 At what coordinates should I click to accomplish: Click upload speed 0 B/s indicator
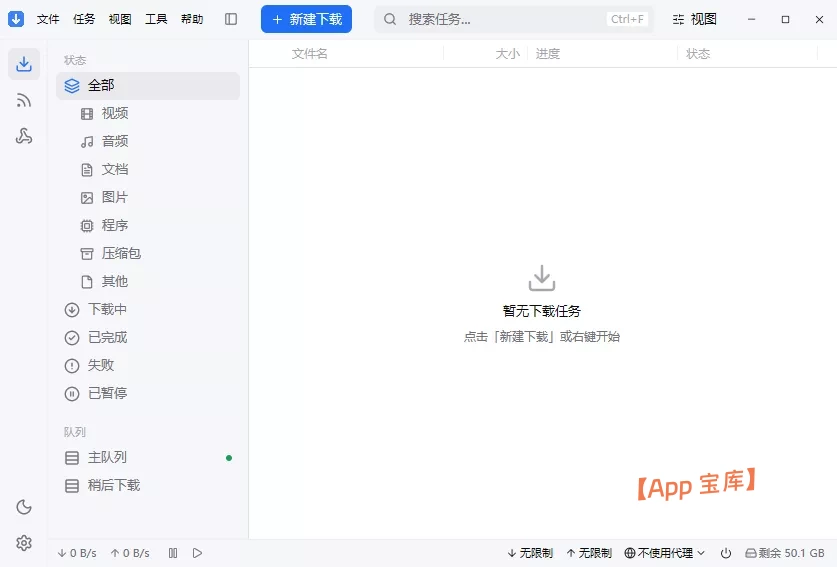130,553
